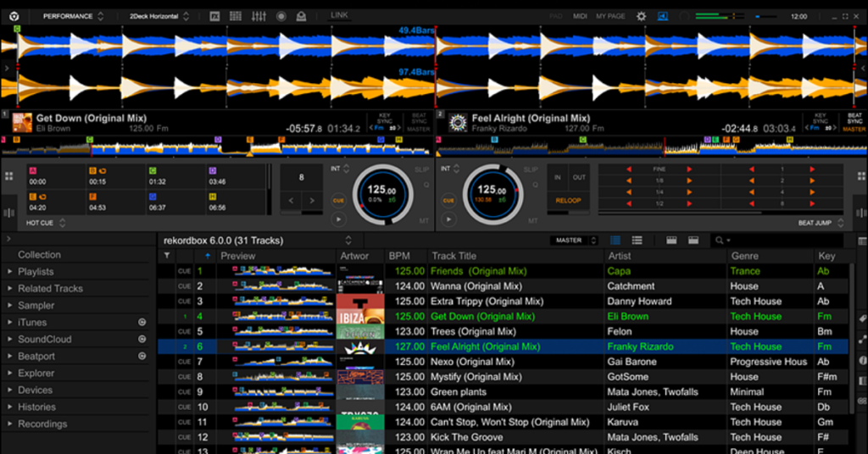This screenshot has height=454, width=868.
Task: Click the loop IN button
Action: [x=558, y=178]
